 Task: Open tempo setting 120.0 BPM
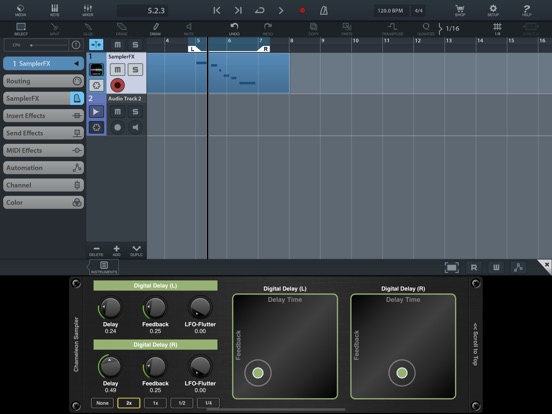390,11
